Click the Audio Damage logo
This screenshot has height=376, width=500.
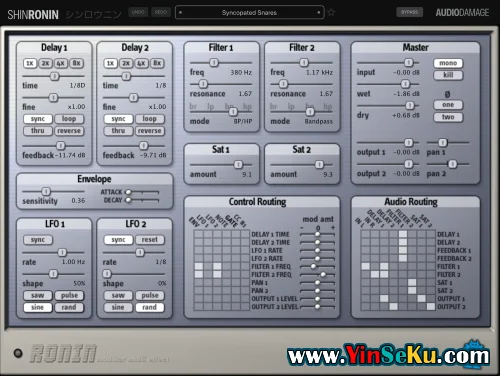coord(462,13)
